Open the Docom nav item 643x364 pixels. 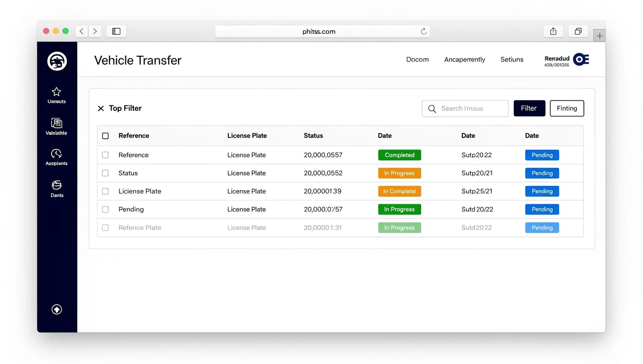point(417,60)
